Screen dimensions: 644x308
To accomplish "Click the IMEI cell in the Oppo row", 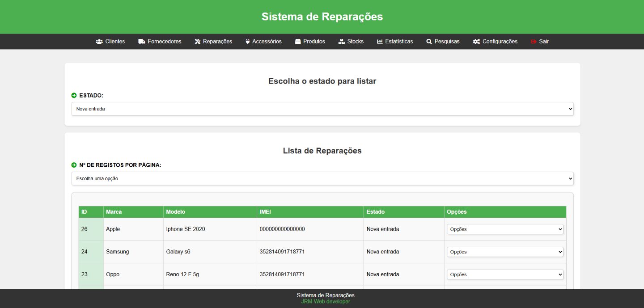I will click(310, 274).
